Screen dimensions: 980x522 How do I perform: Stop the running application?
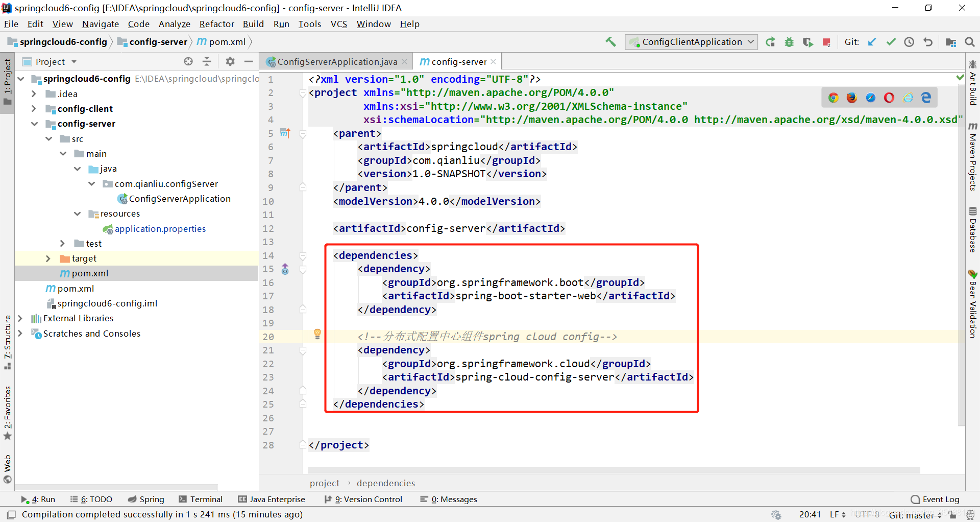(826, 42)
